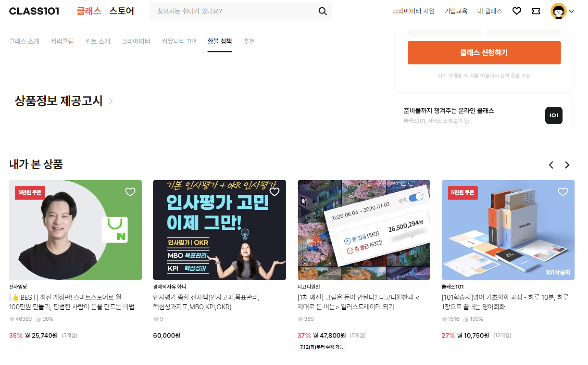The image size is (588, 365).
Task: Open the 인사평가 고민 이제 그만 thumbnail
Action: (219, 230)
